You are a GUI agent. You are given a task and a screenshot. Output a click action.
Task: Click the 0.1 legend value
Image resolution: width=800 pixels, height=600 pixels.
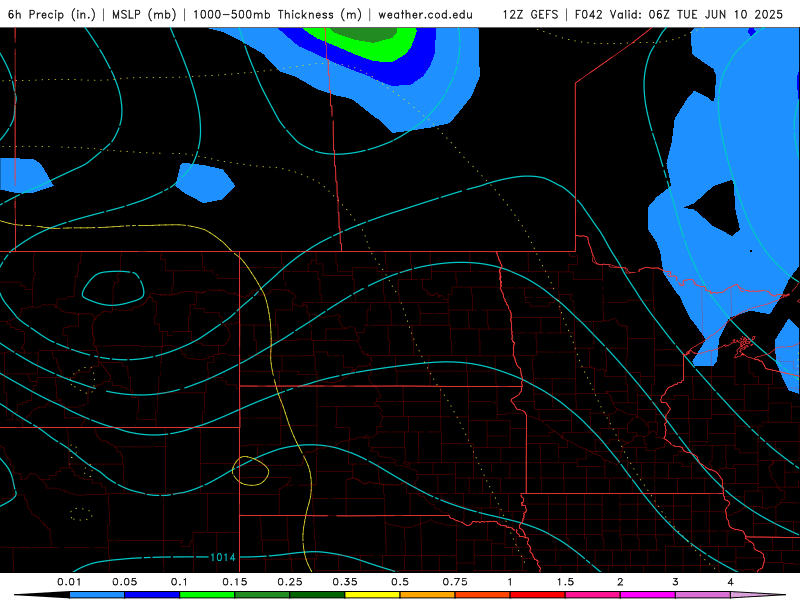[x=180, y=582]
